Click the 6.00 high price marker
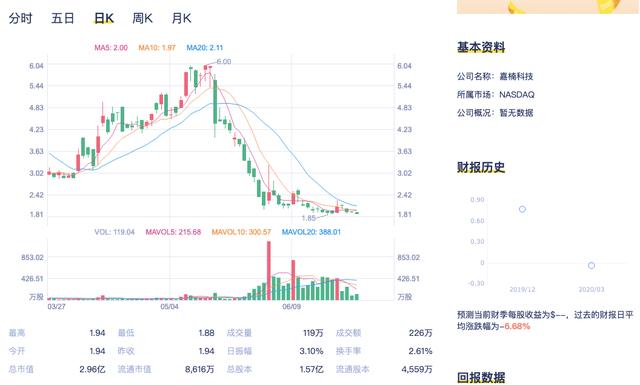This screenshot has width=640, height=385. 224,62
